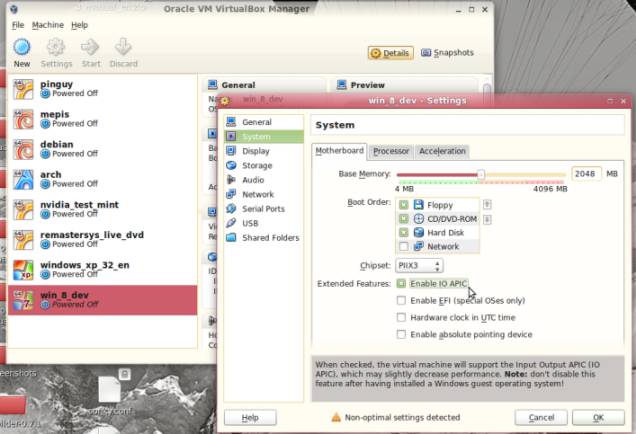Open the Shared Folders settings category
Viewport: 636px width, 434px height.
pos(264,238)
